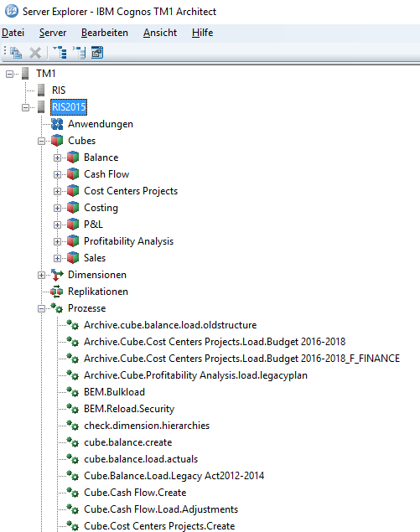
Task: Select the RIS server label
Action: pos(59,90)
